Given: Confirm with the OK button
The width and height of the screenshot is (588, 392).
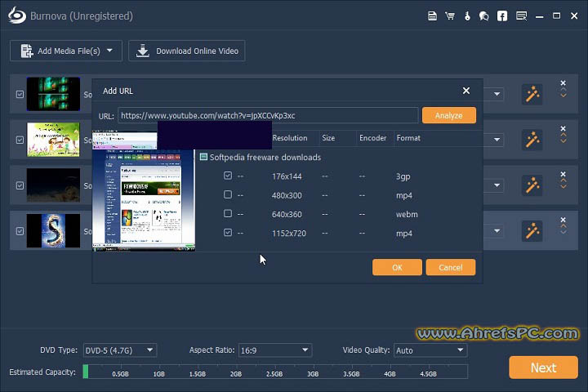Looking at the screenshot, I should (x=397, y=268).
